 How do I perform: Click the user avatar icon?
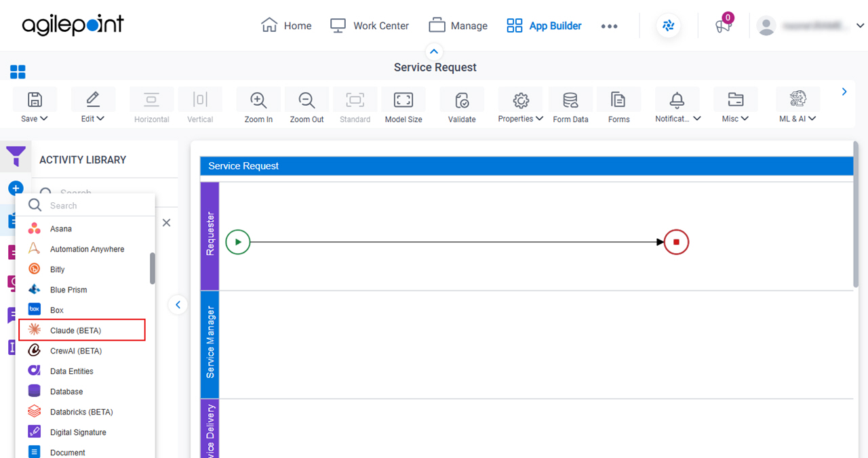[x=766, y=26]
